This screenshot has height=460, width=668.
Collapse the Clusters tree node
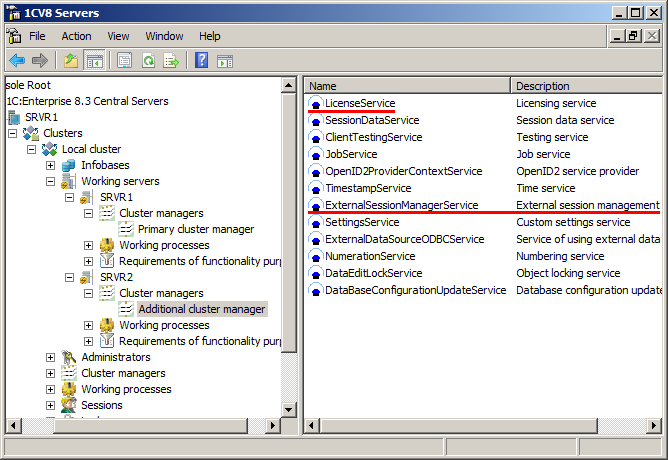coord(12,133)
